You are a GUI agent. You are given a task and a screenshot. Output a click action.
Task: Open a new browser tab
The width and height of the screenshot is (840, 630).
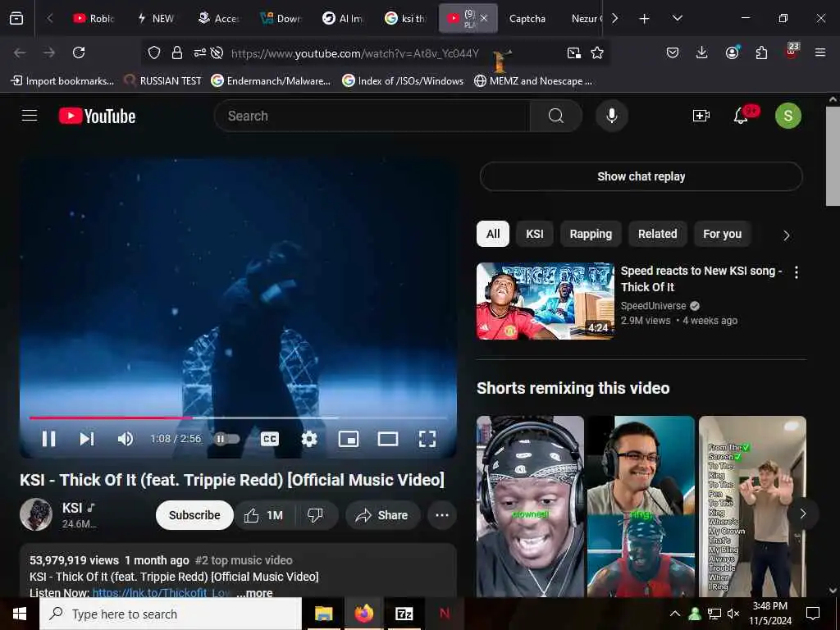click(645, 19)
